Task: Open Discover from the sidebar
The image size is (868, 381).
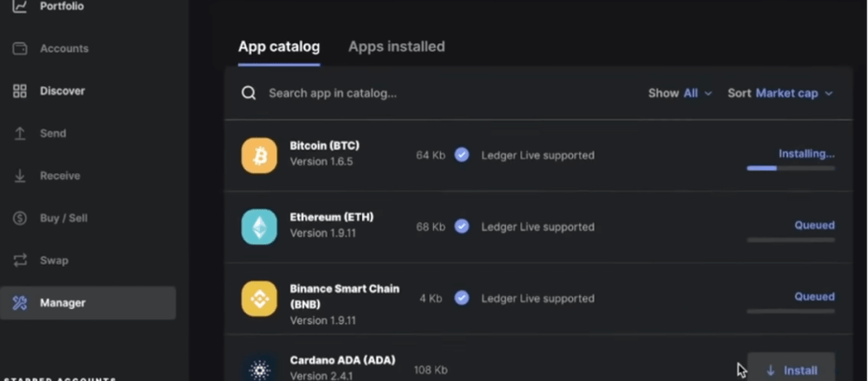Action: click(x=62, y=91)
